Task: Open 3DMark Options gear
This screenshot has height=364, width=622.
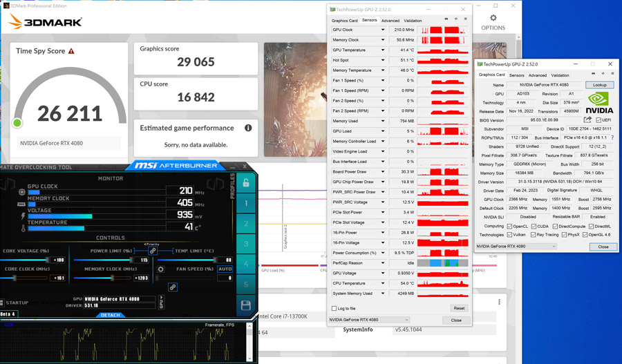Action: (493, 18)
